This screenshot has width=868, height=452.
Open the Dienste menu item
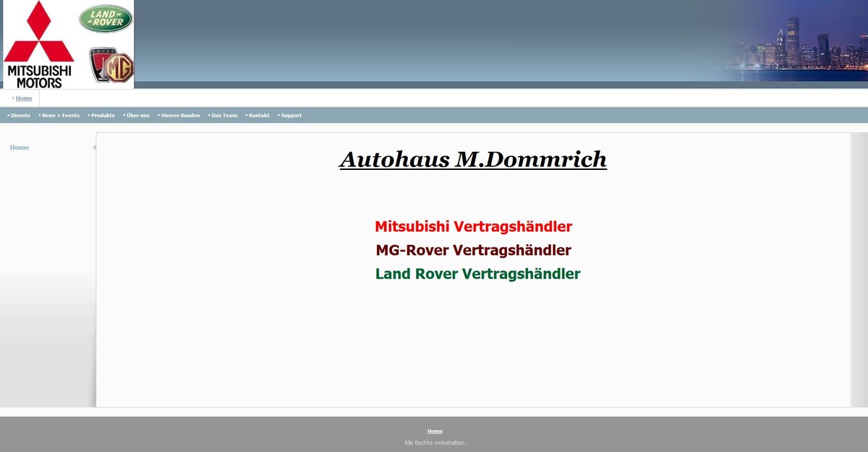click(x=20, y=116)
